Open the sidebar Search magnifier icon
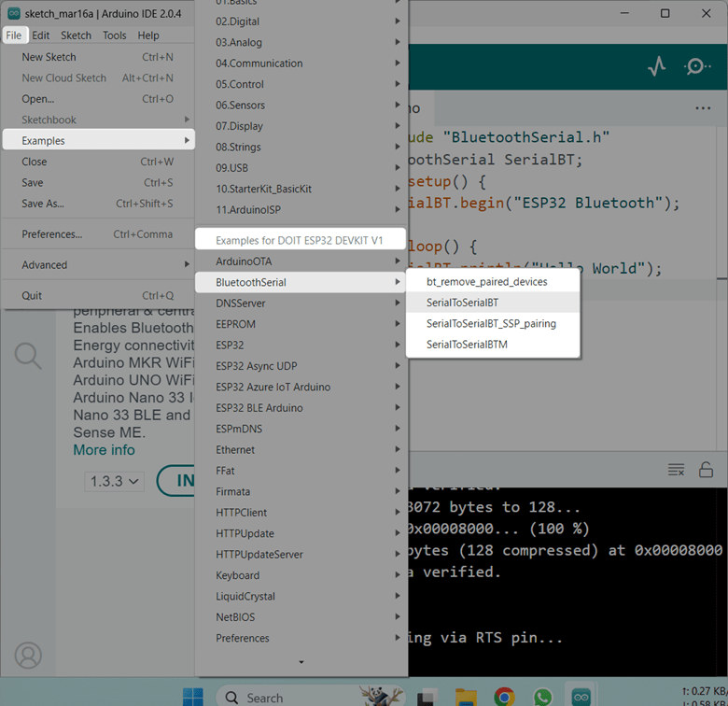728x706 pixels. coord(28,356)
